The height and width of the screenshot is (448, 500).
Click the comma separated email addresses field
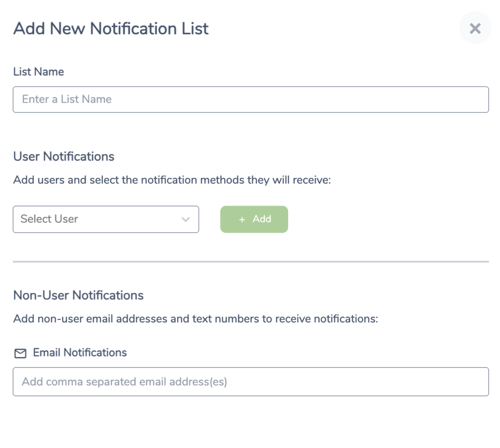pos(250,382)
